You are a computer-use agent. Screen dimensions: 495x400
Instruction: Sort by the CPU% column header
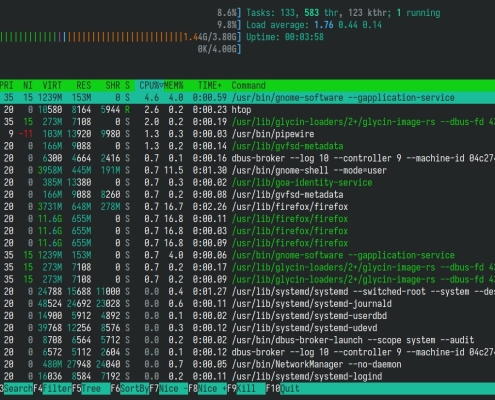149,85
